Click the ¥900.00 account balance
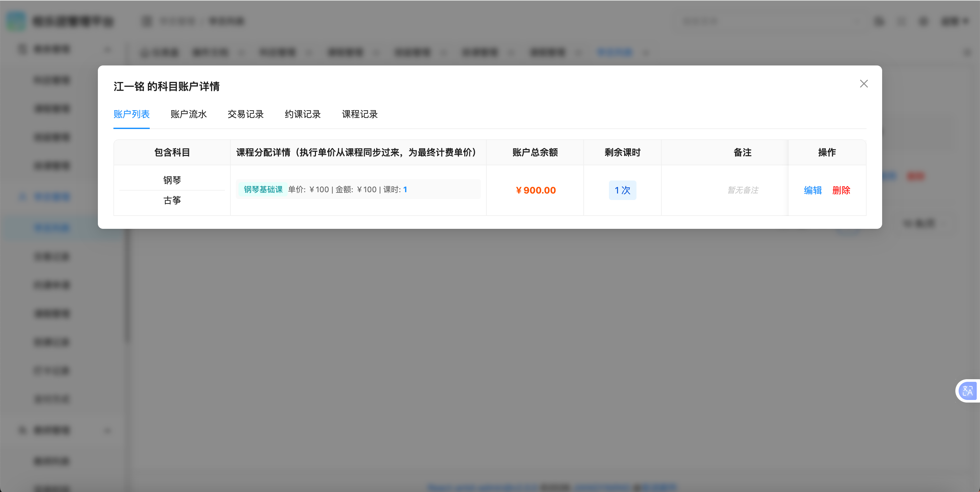Screen dimensions: 980x492 point(535,190)
